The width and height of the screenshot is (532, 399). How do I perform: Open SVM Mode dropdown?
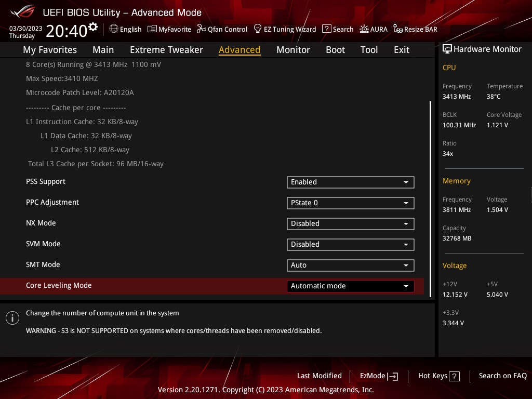pyautogui.click(x=351, y=245)
